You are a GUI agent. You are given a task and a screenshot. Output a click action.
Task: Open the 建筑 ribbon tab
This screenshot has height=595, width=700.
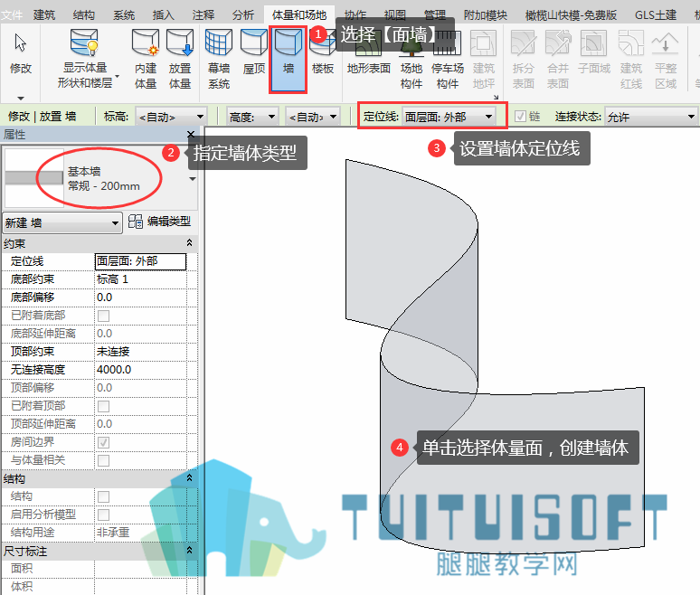pyautogui.click(x=44, y=14)
